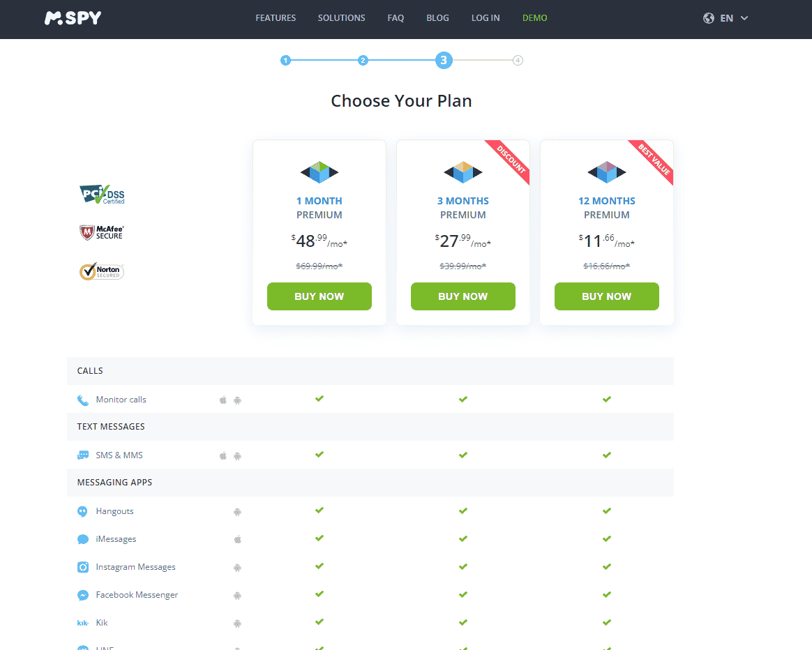Click the $27.99/mo price
Image resolution: width=812 pixels, height=650 pixels.
[463, 241]
